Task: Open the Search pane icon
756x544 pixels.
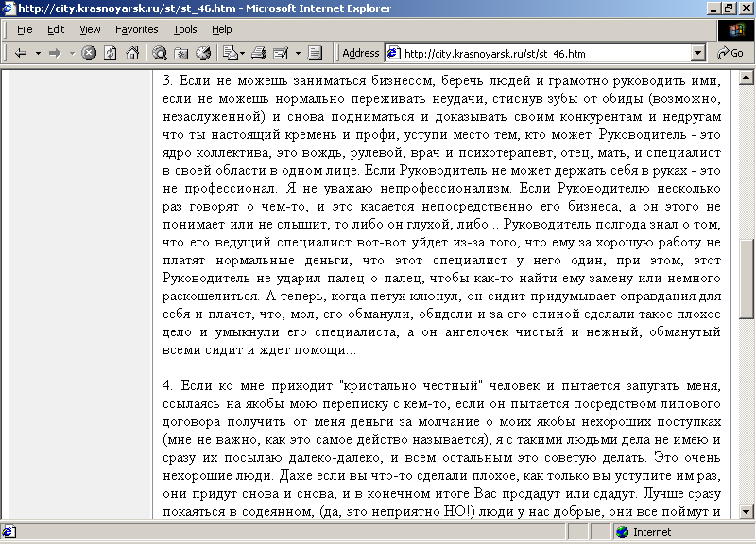Action: pyautogui.click(x=160, y=53)
